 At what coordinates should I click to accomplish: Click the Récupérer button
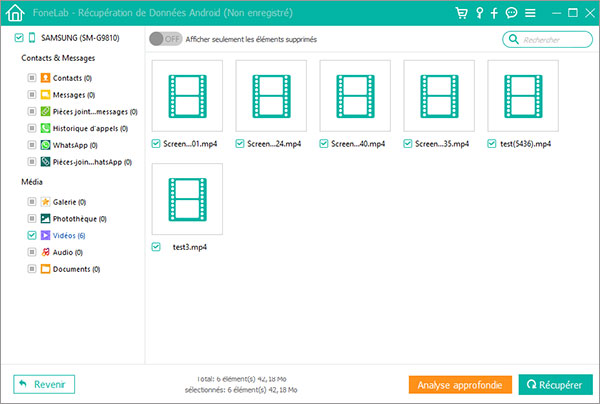point(555,384)
